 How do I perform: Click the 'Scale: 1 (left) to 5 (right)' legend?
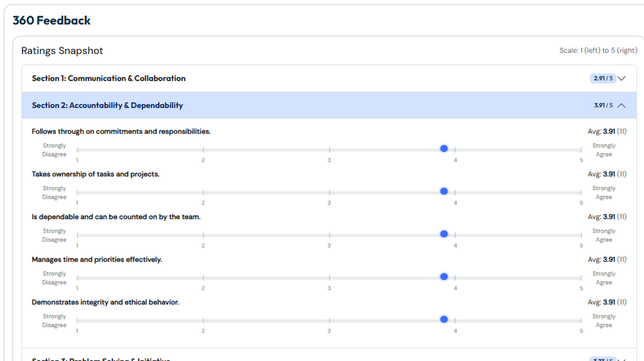coord(598,51)
